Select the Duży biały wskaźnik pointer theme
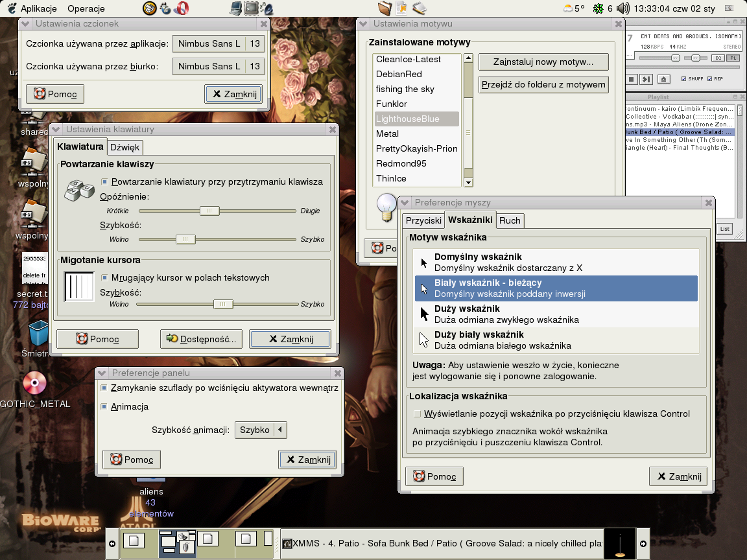 [x=556, y=340]
